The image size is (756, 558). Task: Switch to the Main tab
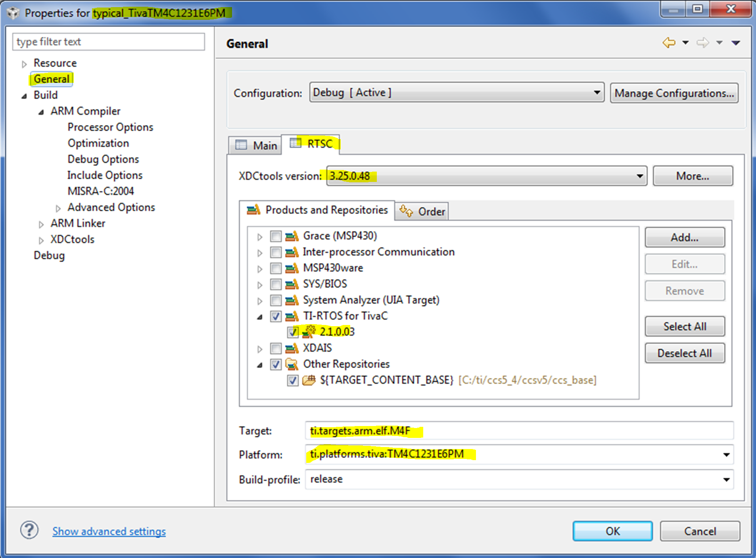255,145
